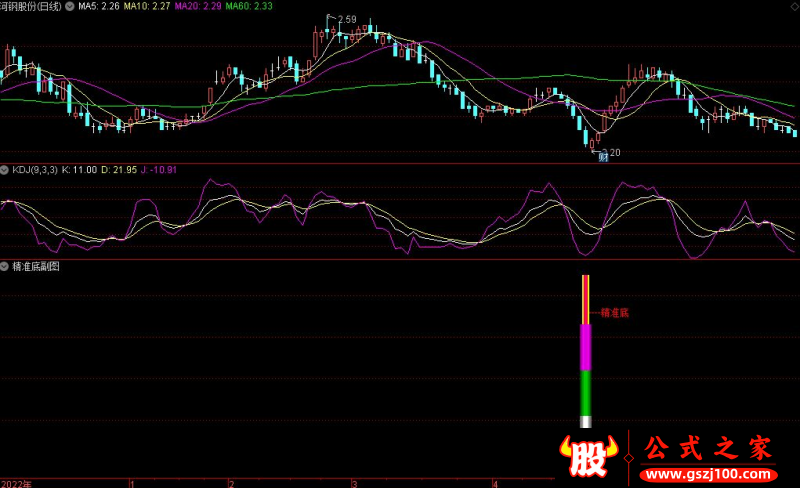The image size is (800, 488).
Task: Click the yellow-red top segment of signal bar
Action: (x=586, y=300)
